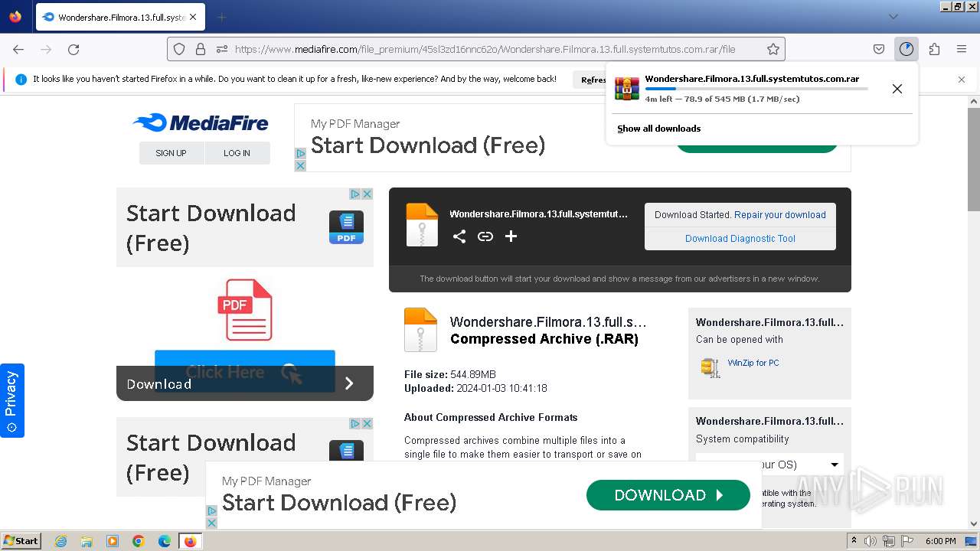Share the file via share icon
Screen dimensions: 980x551
coord(459,236)
